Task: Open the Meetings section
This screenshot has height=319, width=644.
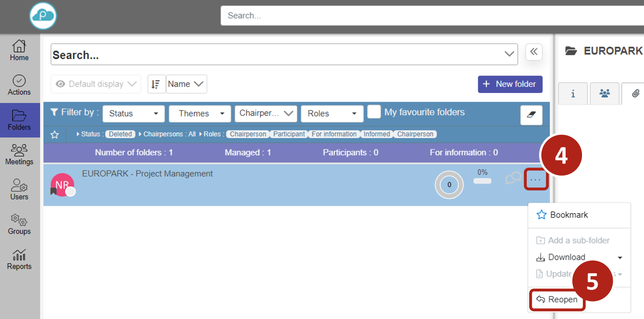Action: tap(19, 154)
